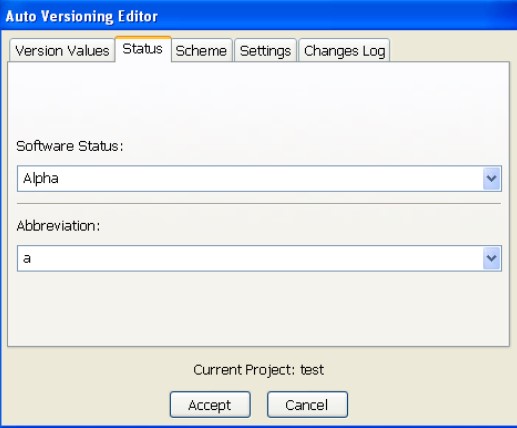Viewport: 517px width, 428px height.
Task: Click the Auto Versioning Editor title bar
Action: pyautogui.click(x=258, y=16)
